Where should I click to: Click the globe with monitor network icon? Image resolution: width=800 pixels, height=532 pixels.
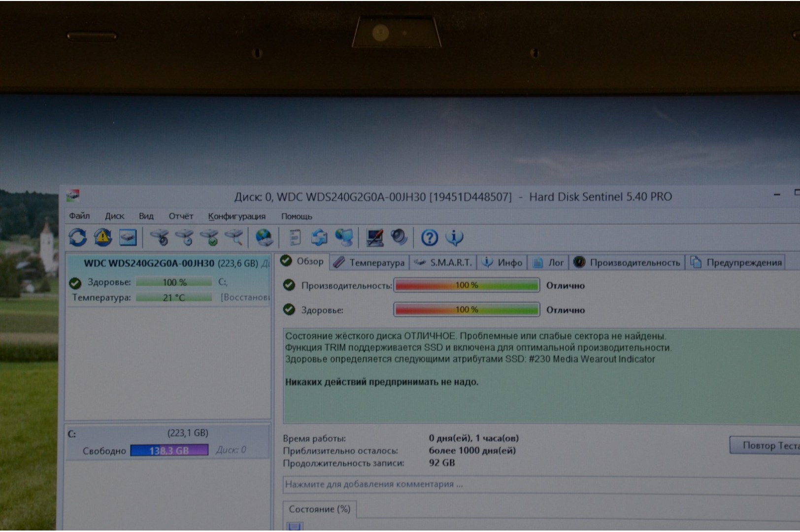pyautogui.click(x=344, y=237)
